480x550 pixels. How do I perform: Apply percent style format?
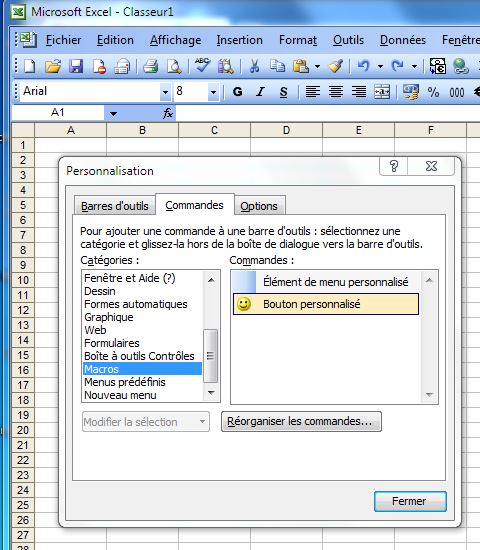(x=433, y=92)
